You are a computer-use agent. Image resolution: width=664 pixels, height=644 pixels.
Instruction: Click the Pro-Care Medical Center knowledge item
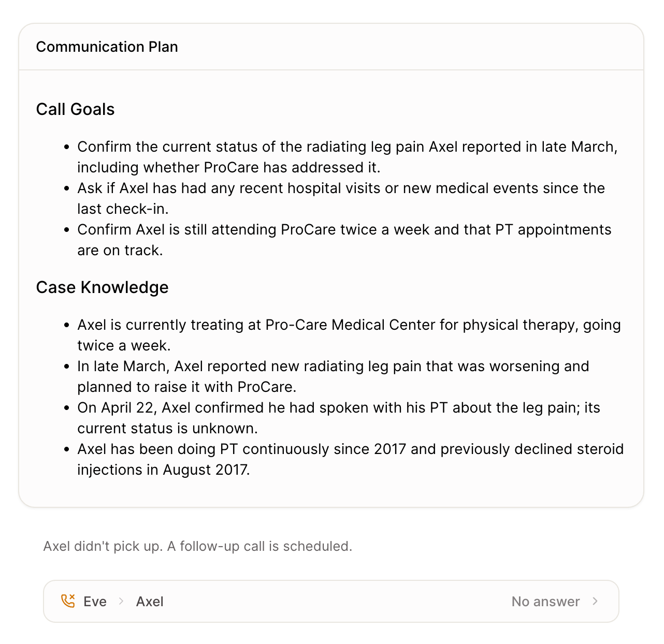[349, 335]
